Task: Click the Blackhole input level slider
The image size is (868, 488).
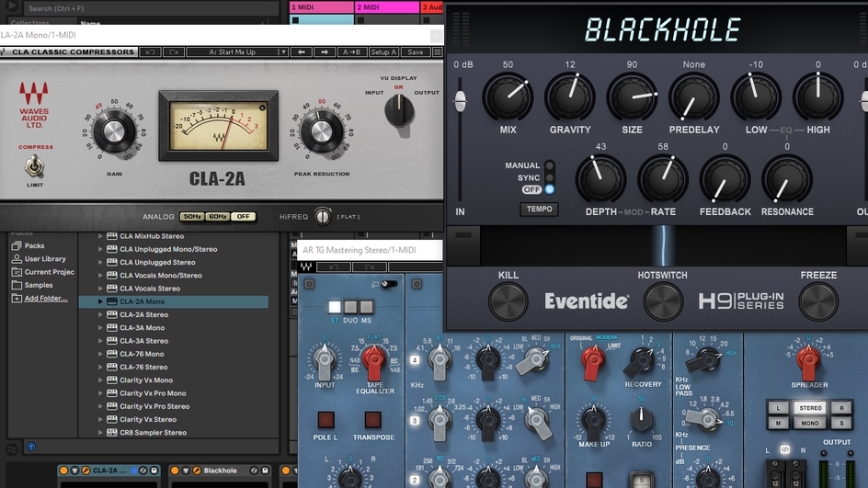Action: [460, 101]
